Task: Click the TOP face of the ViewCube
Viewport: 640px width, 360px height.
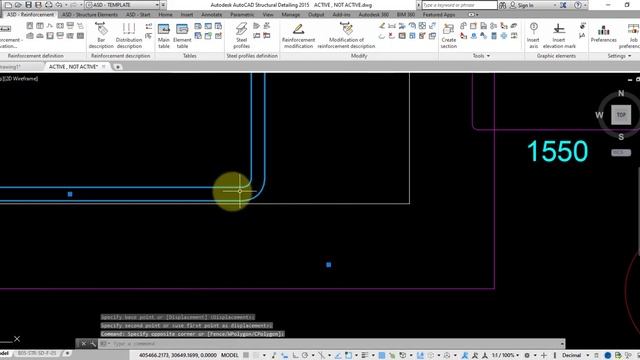Action: coord(621,115)
